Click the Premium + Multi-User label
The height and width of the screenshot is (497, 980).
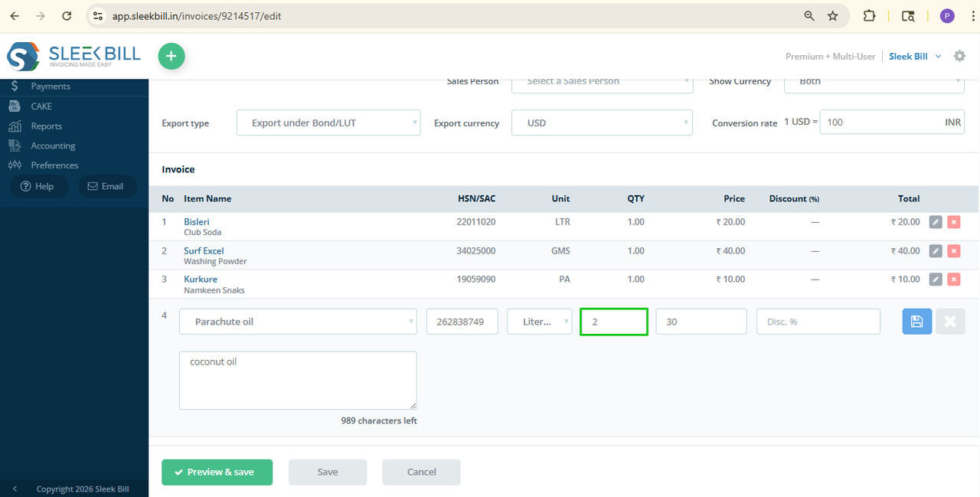point(831,56)
